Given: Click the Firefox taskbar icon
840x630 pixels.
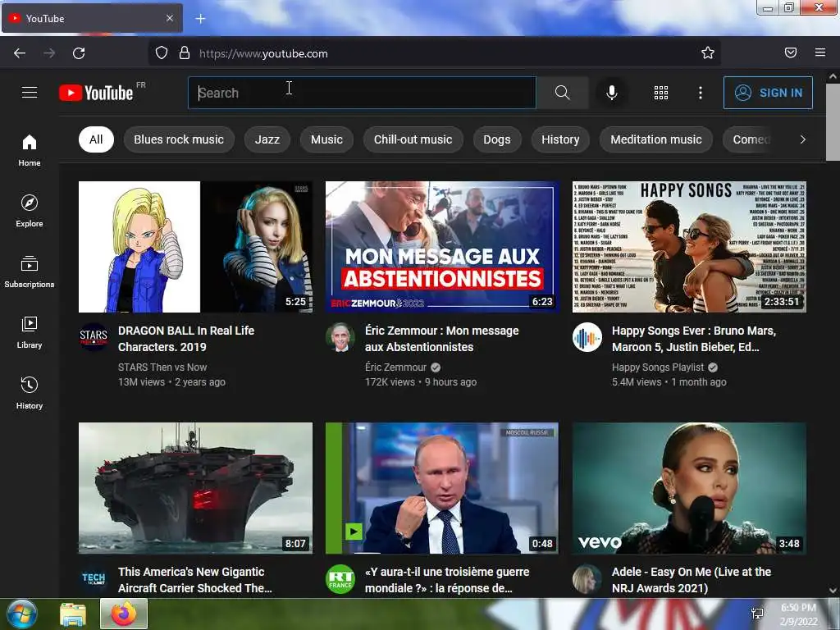Looking at the screenshot, I should coord(124,614).
